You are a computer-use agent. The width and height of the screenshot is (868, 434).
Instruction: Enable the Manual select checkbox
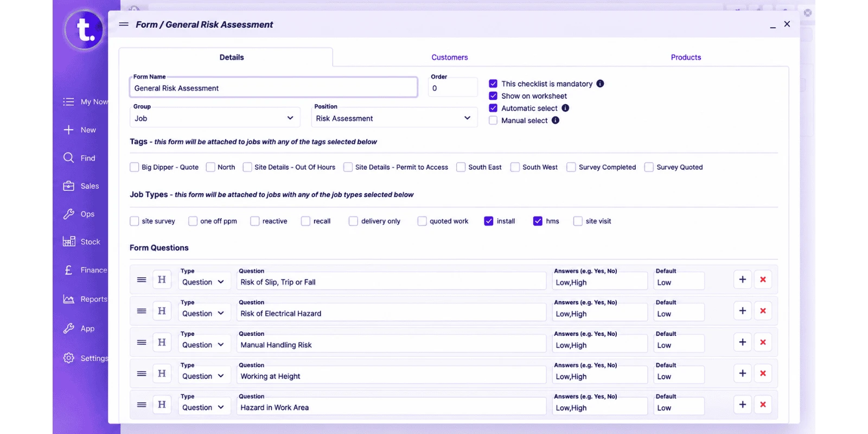click(493, 120)
